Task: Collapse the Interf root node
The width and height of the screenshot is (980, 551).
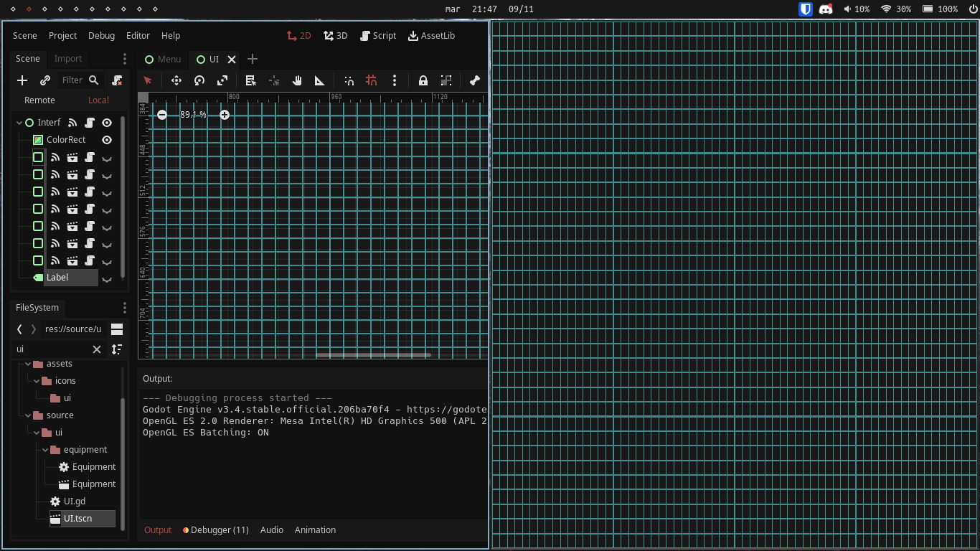Action: pos(19,123)
